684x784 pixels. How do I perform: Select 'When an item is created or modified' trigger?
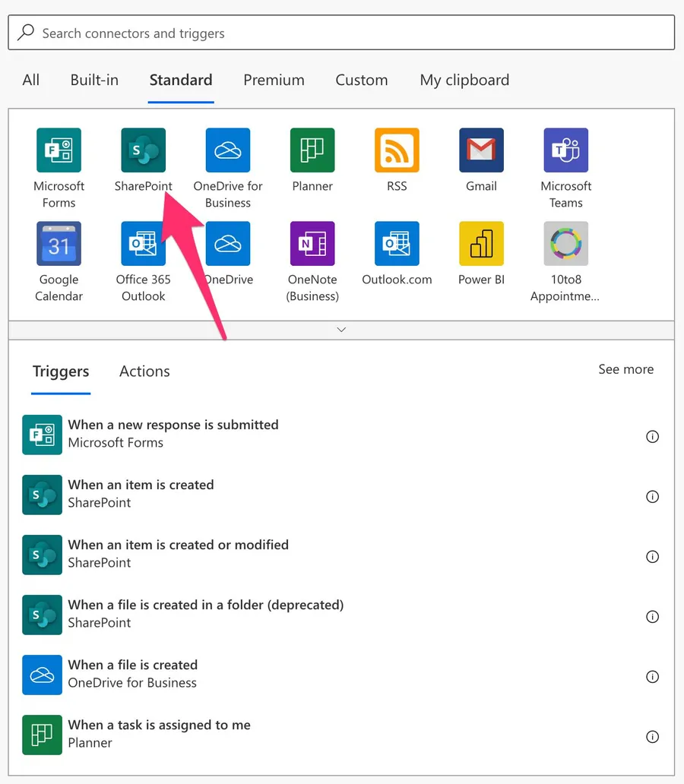pyautogui.click(x=179, y=554)
